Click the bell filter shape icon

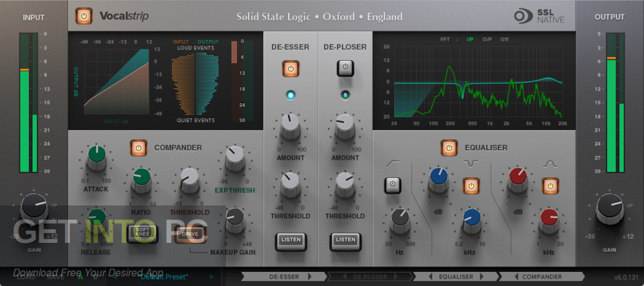point(550,164)
